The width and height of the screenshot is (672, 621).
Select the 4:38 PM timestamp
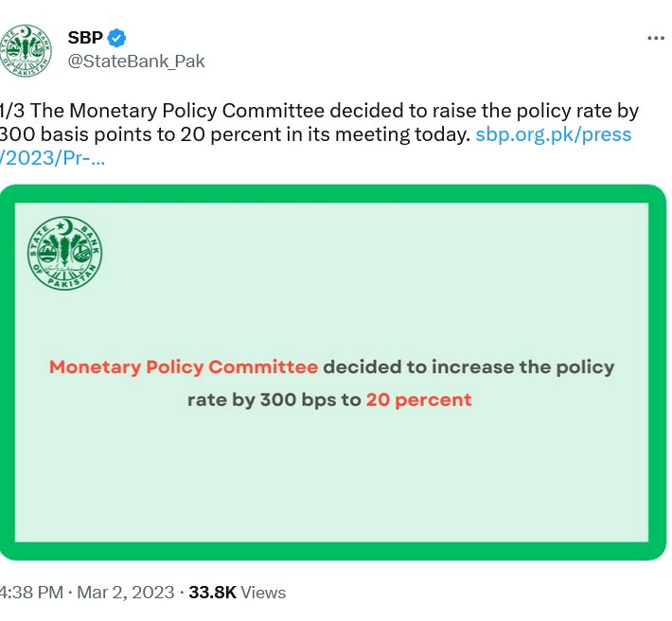click(31, 593)
